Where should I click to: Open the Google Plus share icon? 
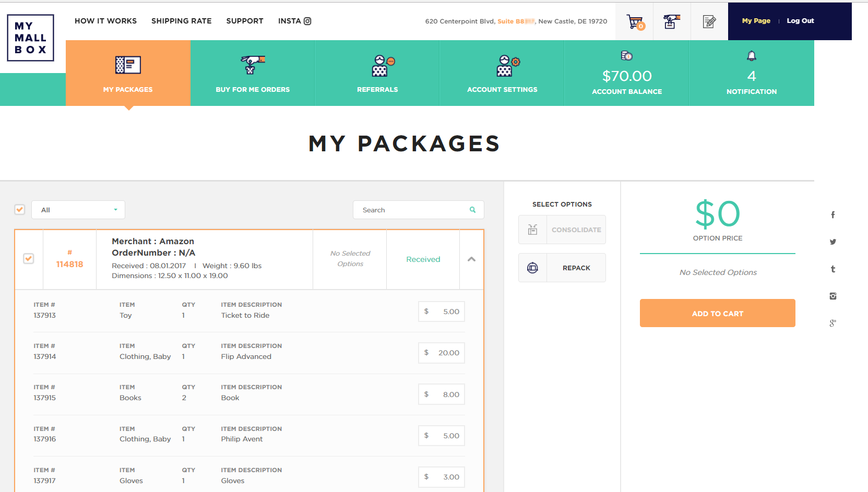(833, 323)
